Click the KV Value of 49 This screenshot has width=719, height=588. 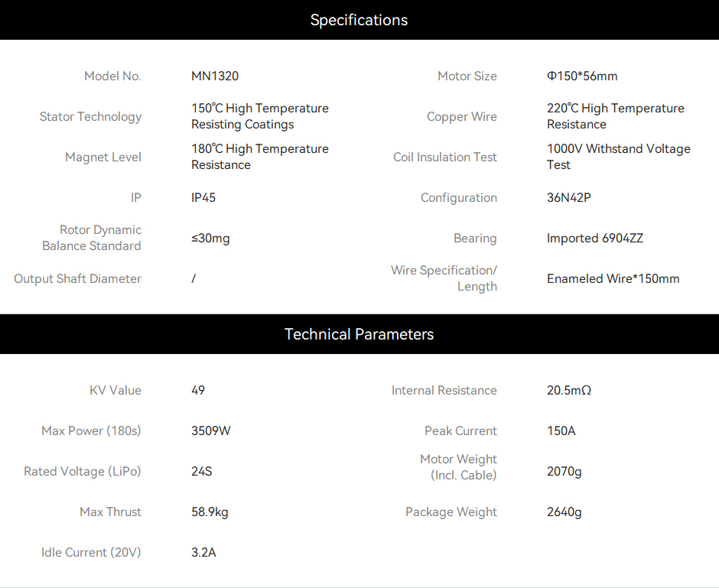198,391
